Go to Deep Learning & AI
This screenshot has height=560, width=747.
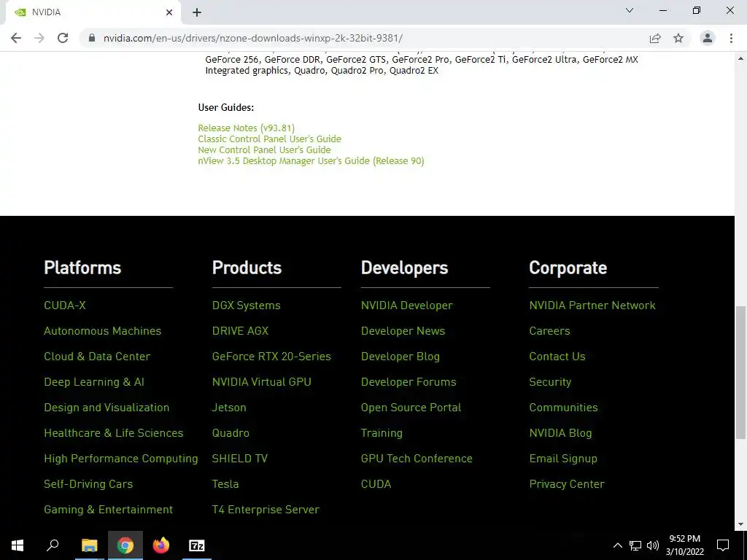pos(94,382)
